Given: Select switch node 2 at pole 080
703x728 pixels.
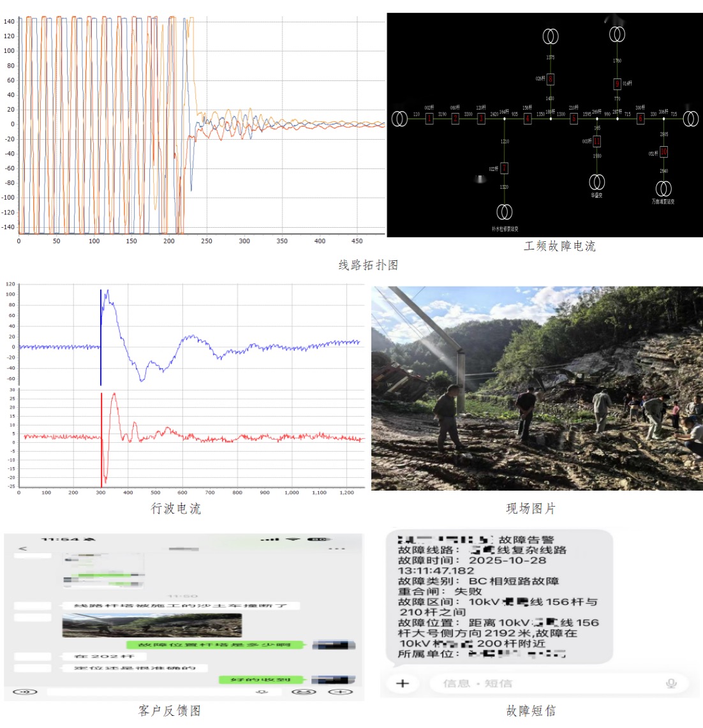Looking at the screenshot, I should click(455, 119).
